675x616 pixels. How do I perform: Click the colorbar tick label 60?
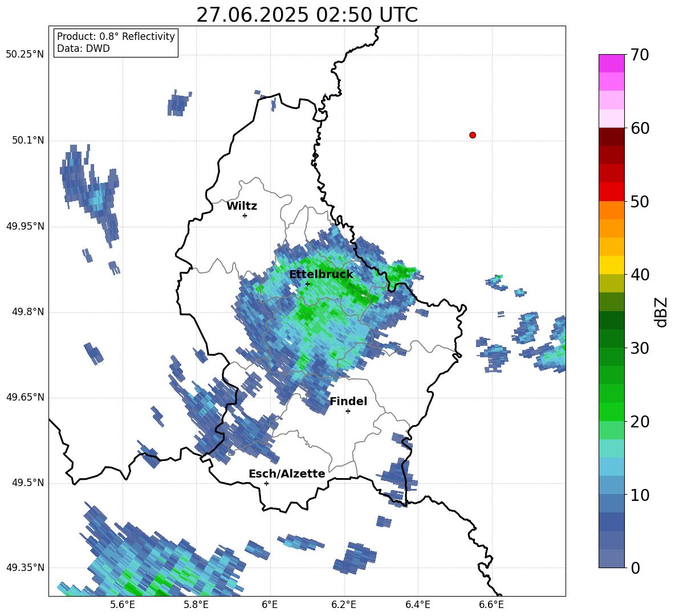640,128
